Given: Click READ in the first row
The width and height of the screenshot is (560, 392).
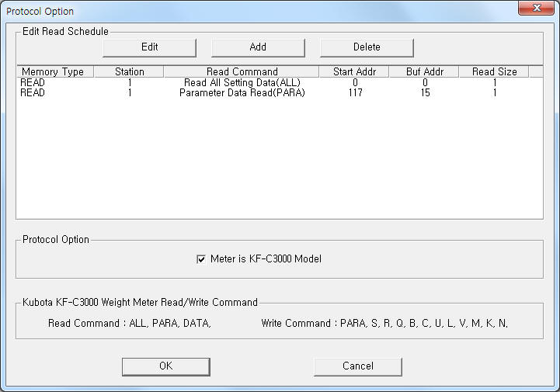Looking at the screenshot, I should pos(33,82).
